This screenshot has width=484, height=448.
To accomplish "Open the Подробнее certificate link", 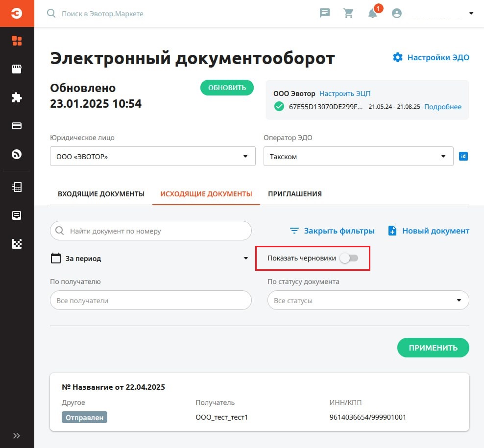I will (x=443, y=107).
